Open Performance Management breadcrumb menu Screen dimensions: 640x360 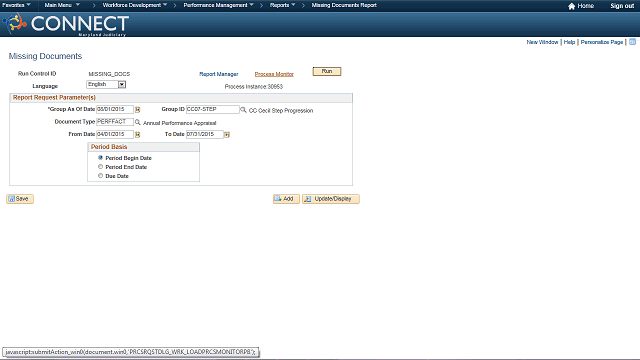218,5
